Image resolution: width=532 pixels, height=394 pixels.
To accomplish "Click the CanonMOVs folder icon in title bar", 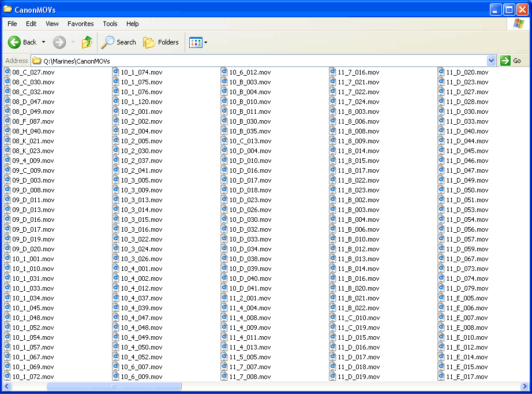I will (x=8, y=9).
